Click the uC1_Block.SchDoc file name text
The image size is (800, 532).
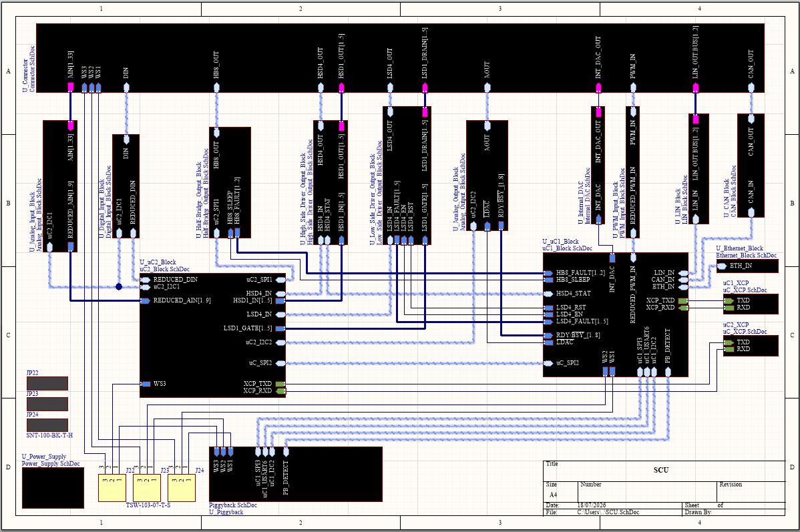pos(568,248)
